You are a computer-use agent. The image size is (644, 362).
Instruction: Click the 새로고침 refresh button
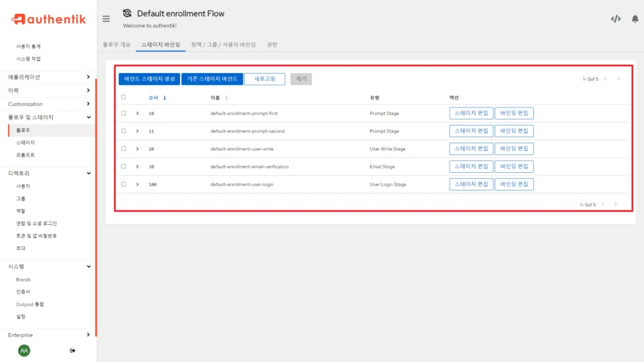[x=264, y=79]
